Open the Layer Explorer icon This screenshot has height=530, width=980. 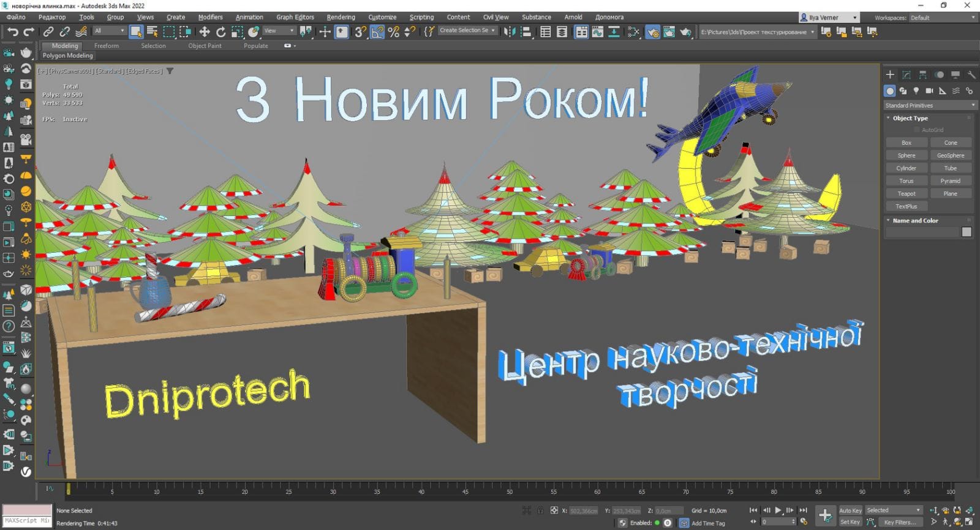tap(562, 32)
